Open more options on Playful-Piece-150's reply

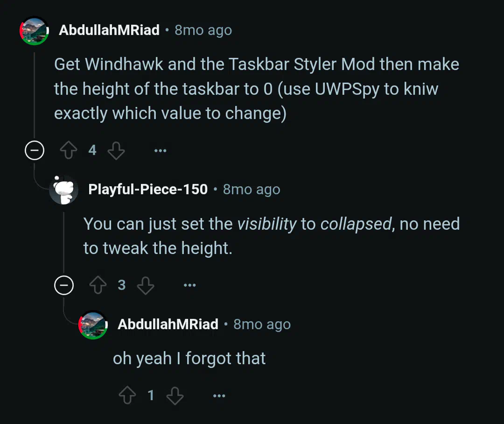189,285
